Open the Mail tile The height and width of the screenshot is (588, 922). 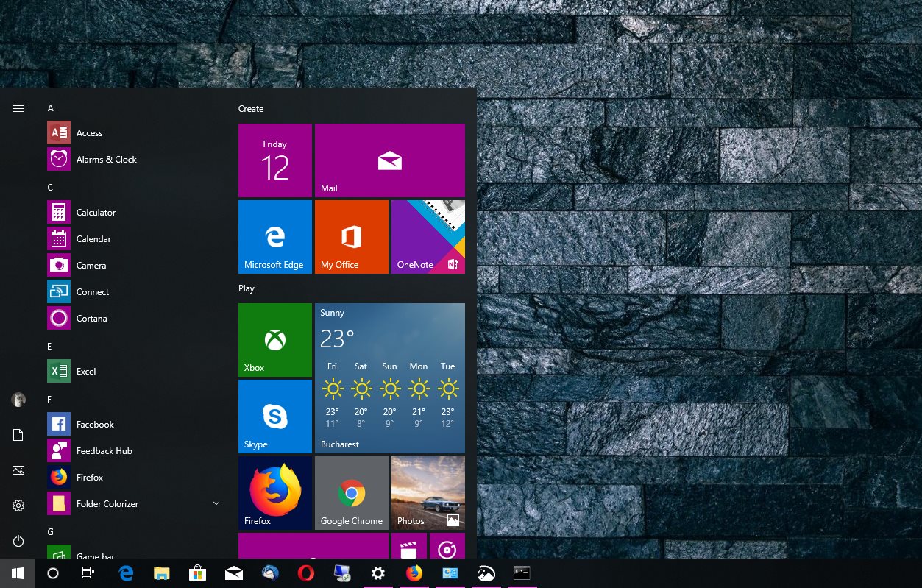point(390,160)
